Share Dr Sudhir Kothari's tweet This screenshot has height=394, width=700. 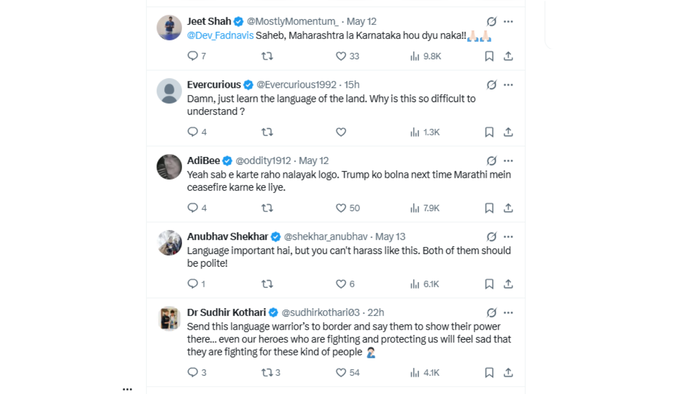click(x=508, y=372)
